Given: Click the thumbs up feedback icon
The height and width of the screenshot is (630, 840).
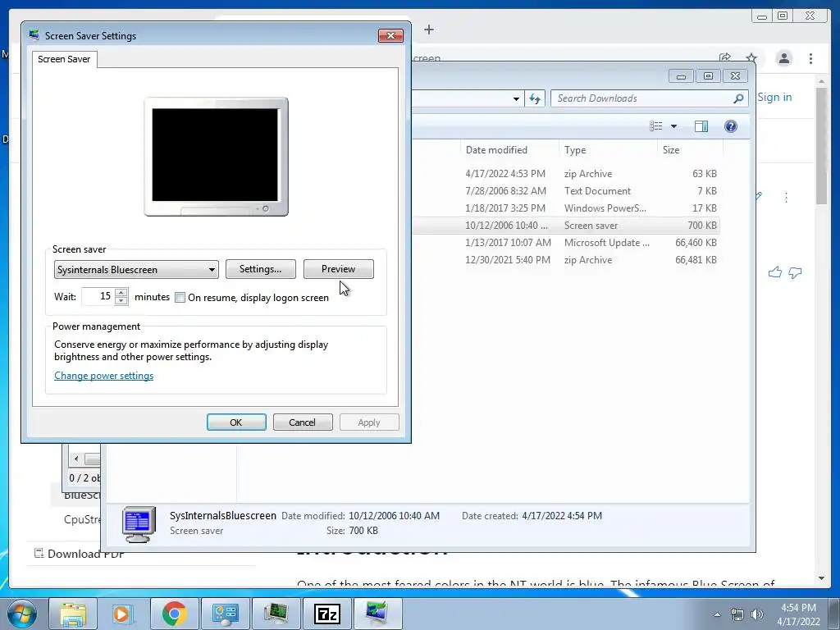Looking at the screenshot, I should 774,272.
